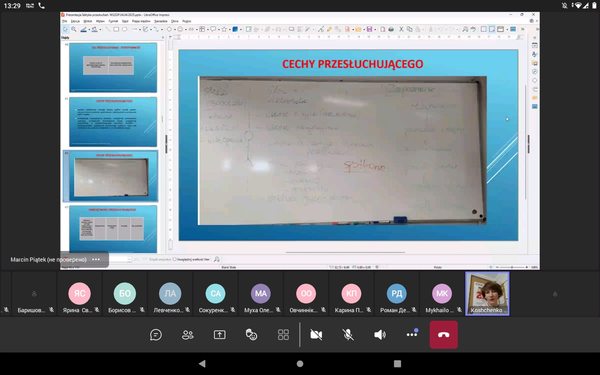Open Android recent apps button
The height and width of the screenshot is (375, 600).
coord(398,364)
